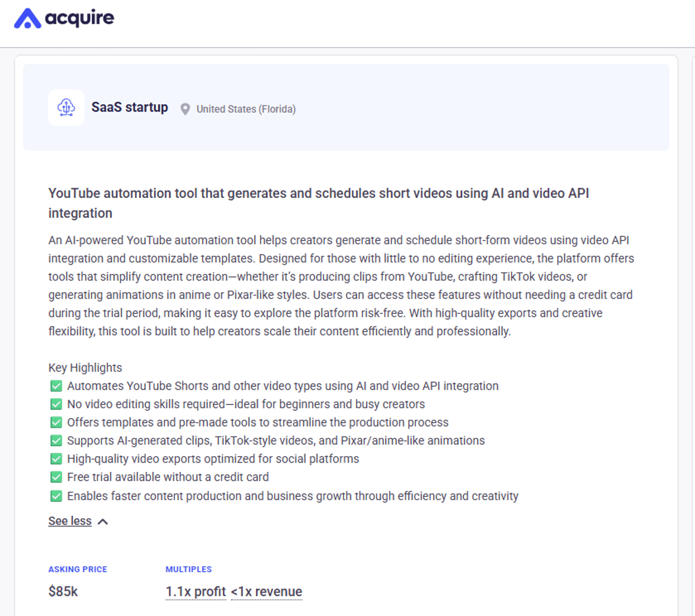Click the "United States (Florida)" location text
This screenshot has width=695, height=616.
tap(246, 109)
